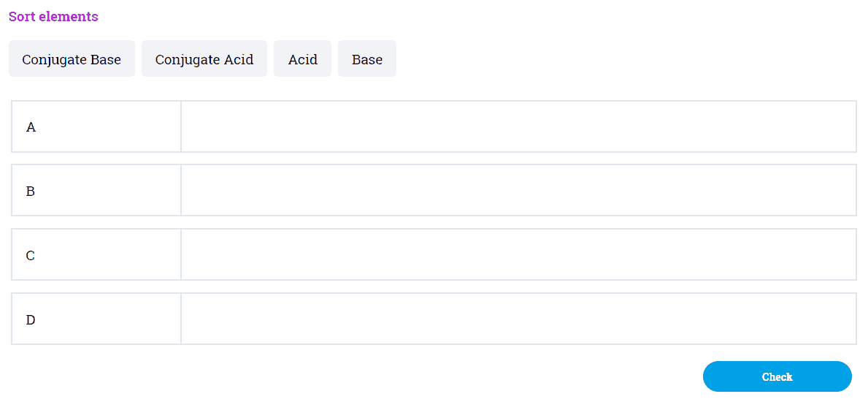Choose the Base answer chip
Screen dimensions: 868x402
(367, 59)
